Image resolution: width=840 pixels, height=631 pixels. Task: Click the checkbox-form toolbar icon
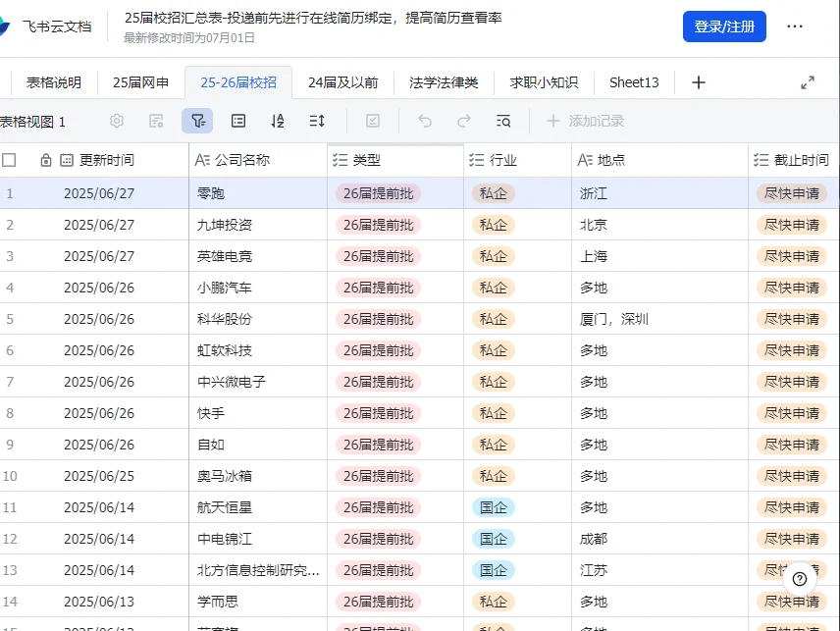tap(373, 121)
